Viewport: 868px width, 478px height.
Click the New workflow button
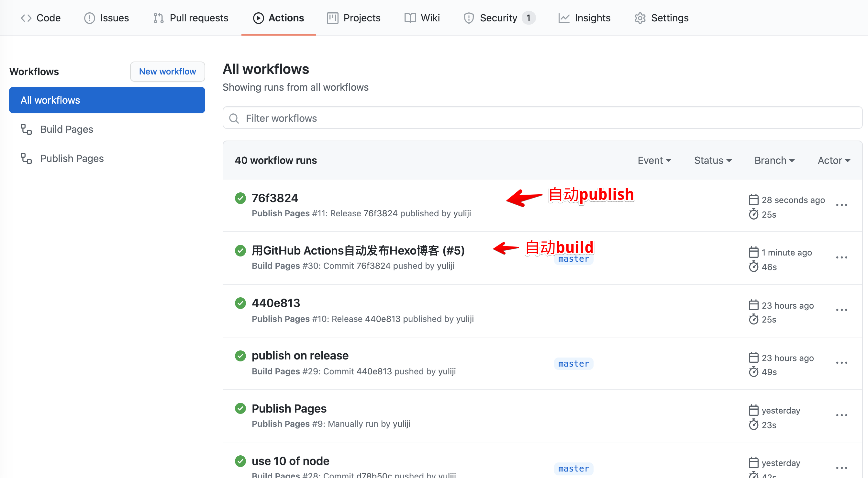167,71
